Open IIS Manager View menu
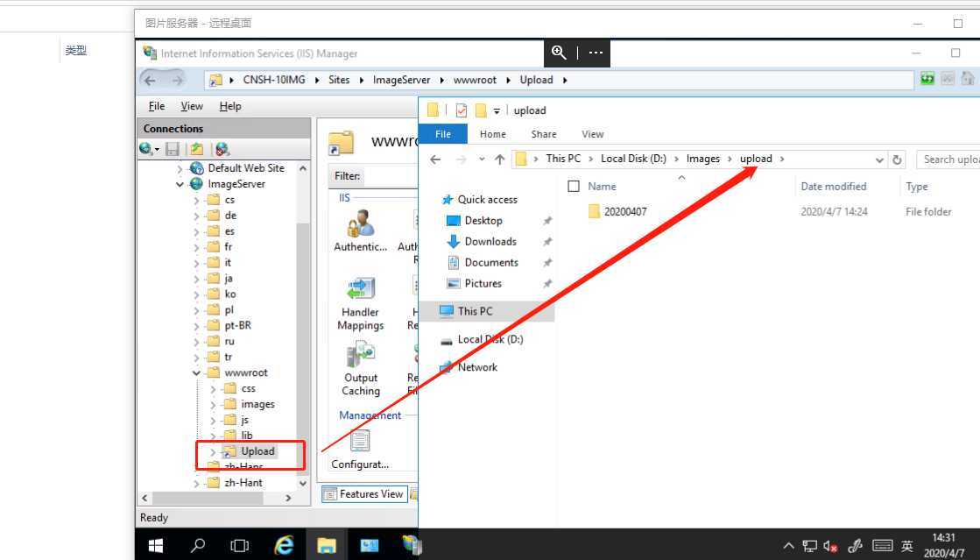This screenshot has height=560, width=980. pos(192,106)
